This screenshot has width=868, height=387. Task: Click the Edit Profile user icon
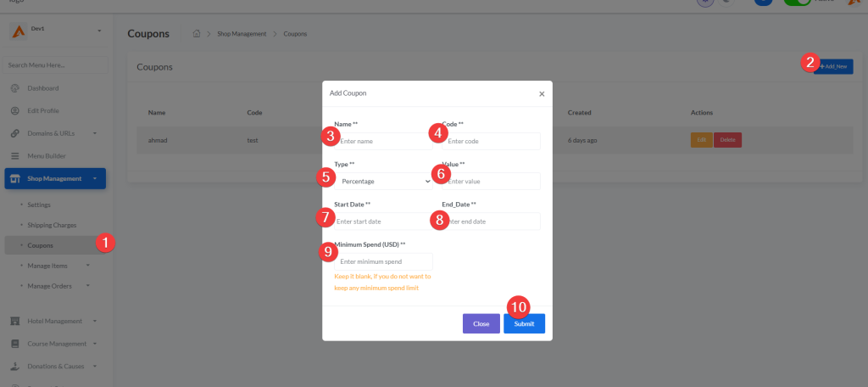click(x=15, y=110)
